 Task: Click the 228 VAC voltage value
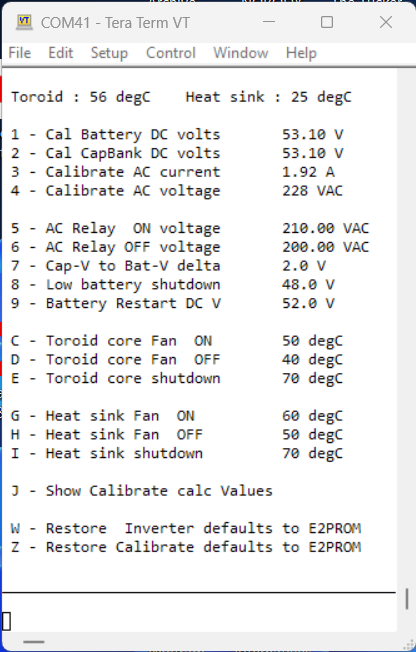(312, 190)
